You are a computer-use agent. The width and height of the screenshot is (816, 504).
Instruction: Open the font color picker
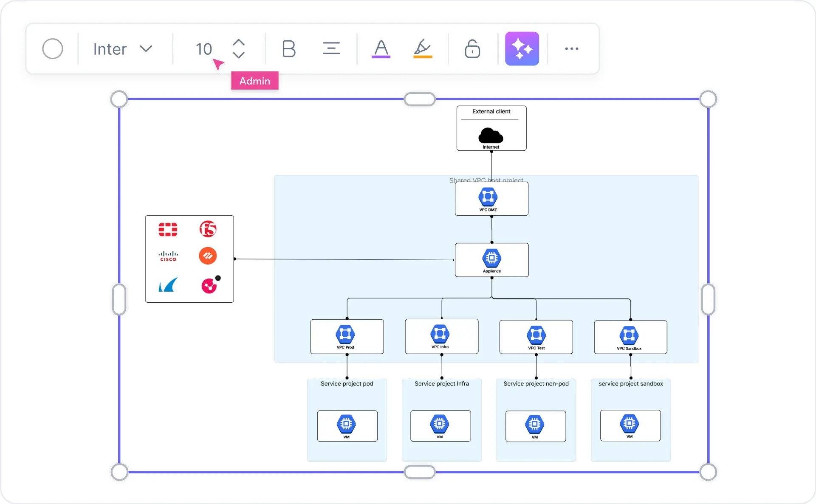[x=381, y=48]
